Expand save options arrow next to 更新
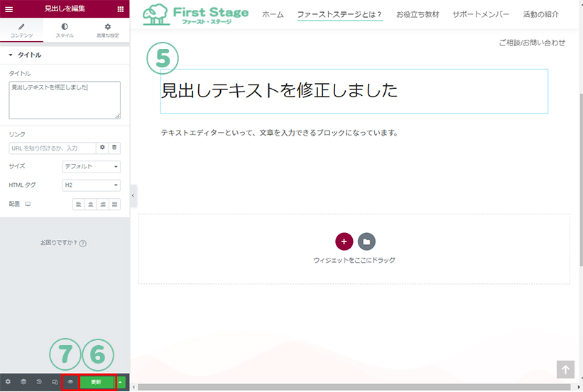This screenshot has height=392, width=583. tap(121, 382)
